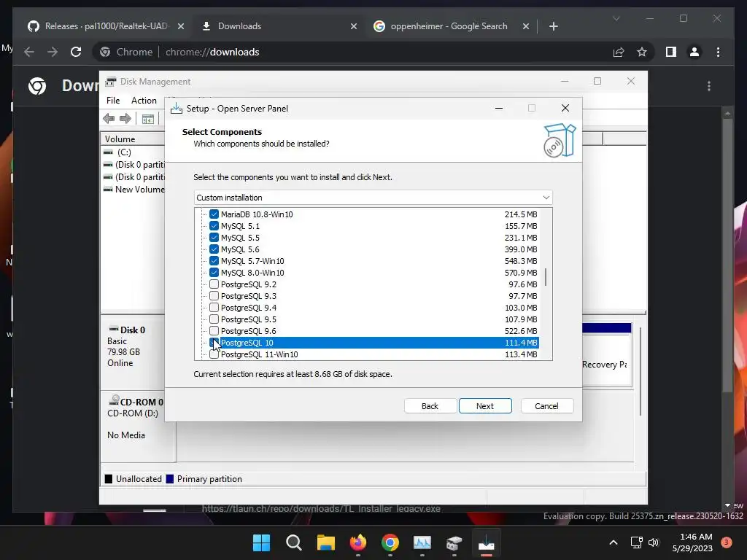
Task: Click Chrome back navigation arrow
Action: click(29, 52)
